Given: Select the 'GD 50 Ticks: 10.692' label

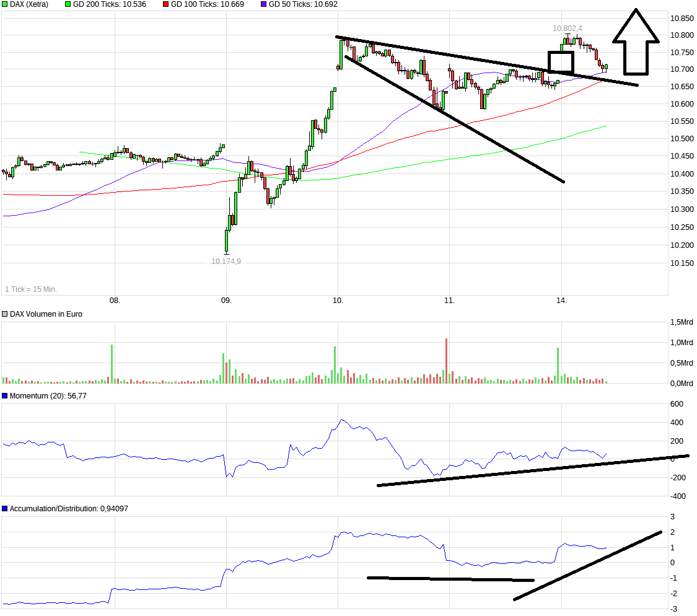Looking at the screenshot, I should coord(303,4).
